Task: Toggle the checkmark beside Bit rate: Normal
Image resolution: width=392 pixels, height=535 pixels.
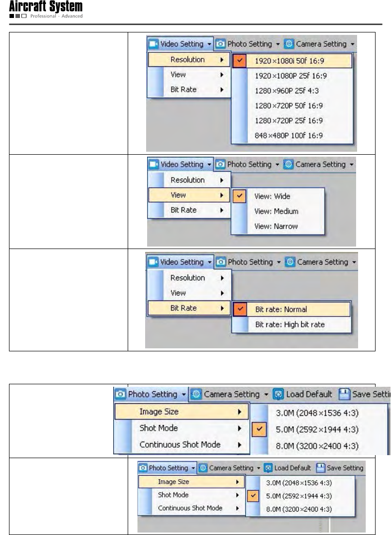Action: point(240,309)
